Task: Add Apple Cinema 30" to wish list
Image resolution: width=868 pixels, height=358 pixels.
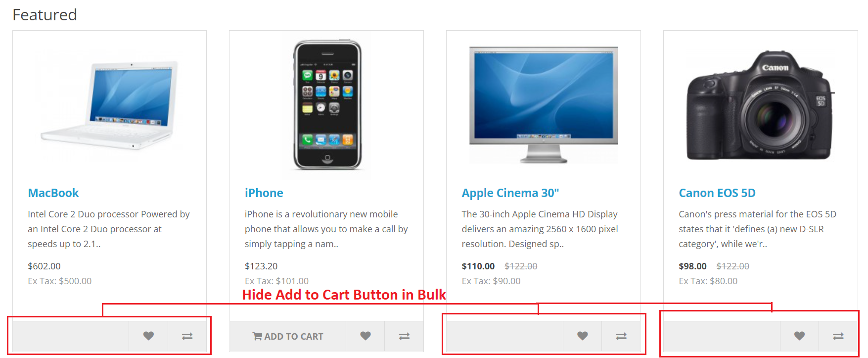Action: pos(583,336)
